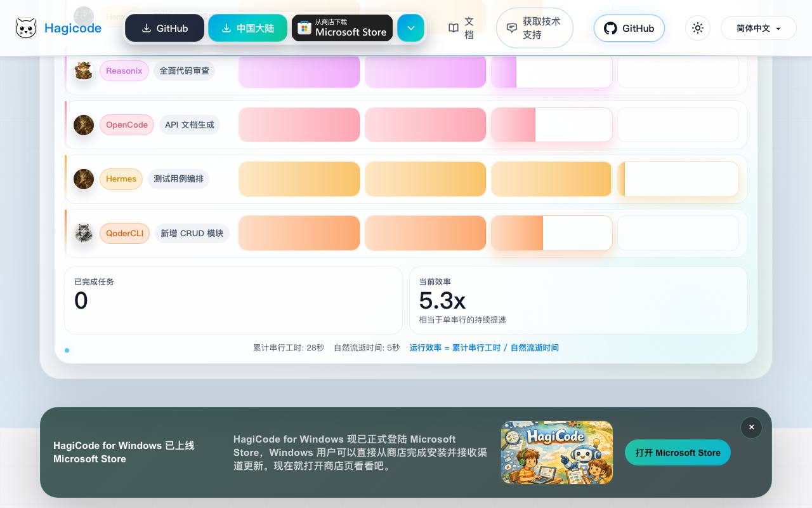This screenshot has height=508, width=812.
Task: Click the 已完成任务 counter card
Action: [x=233, y=300]
